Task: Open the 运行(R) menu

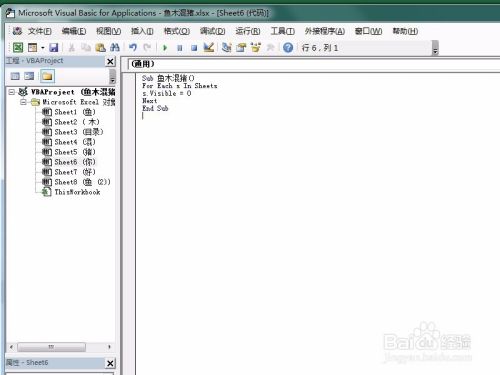Action: 248,31
